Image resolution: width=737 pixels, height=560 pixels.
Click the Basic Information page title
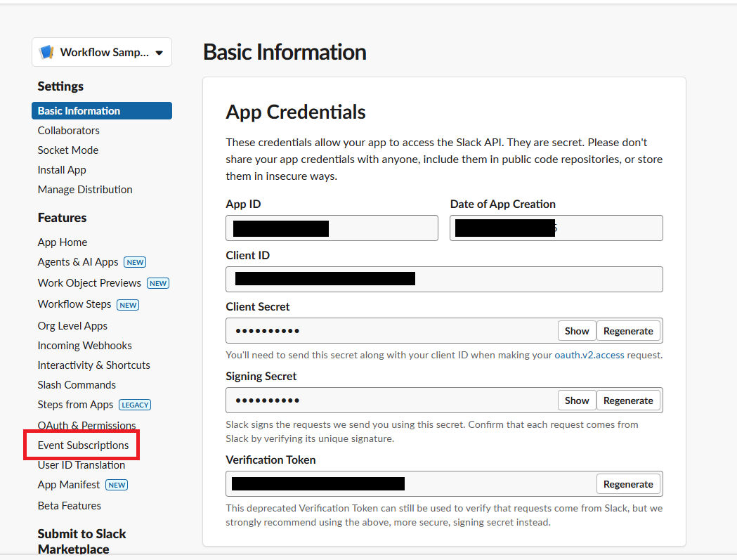(x=285, y=52)
